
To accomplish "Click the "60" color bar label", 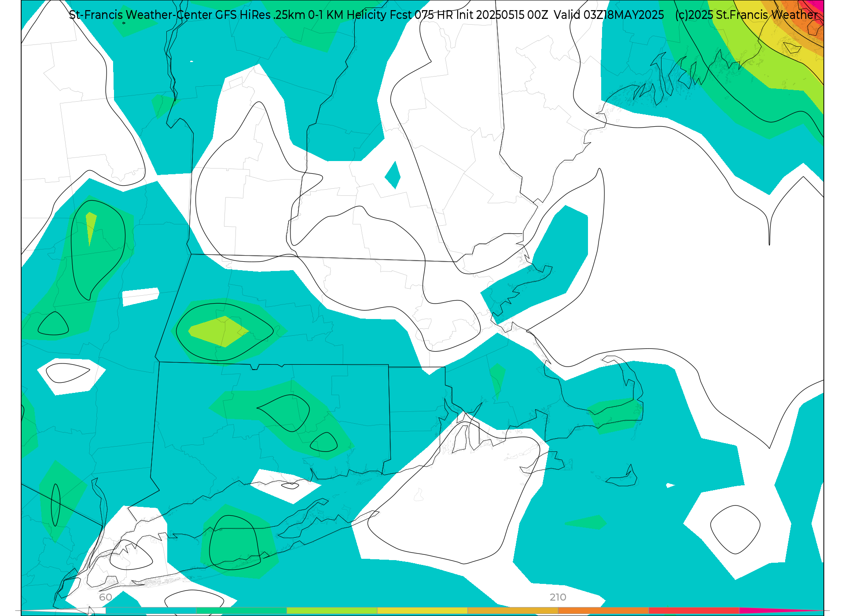I will 106,598.
